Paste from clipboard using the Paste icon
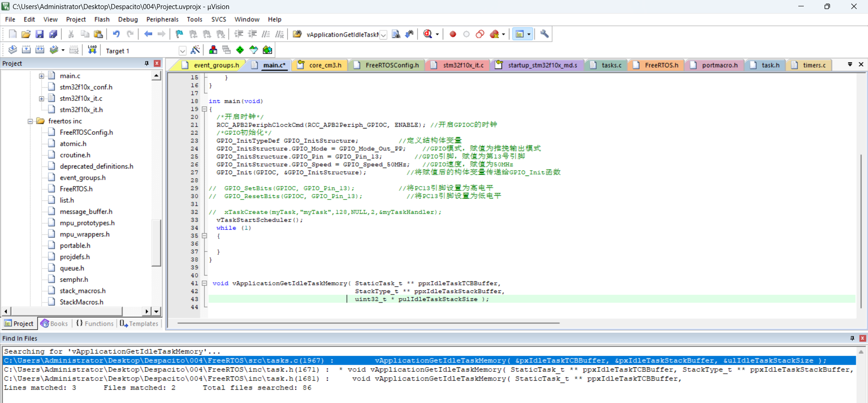Image resolution: width=868 pixels, height=403 pixels. 98,34
